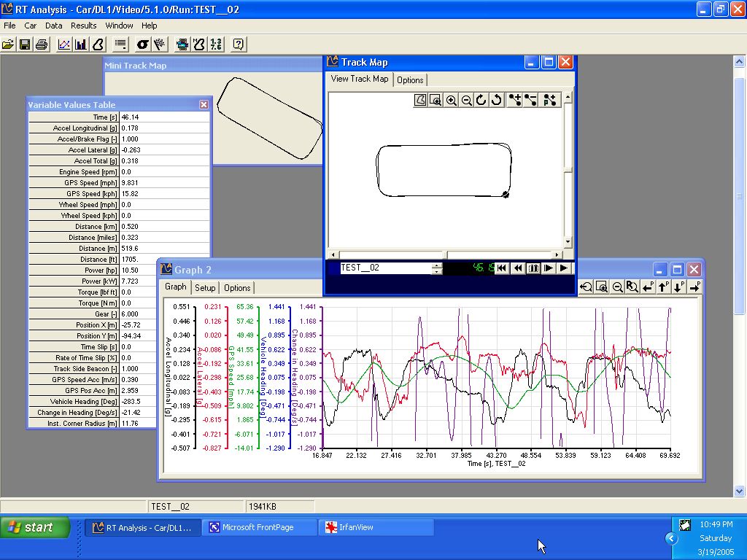Open the Results menu

click(x=84, y=26)
